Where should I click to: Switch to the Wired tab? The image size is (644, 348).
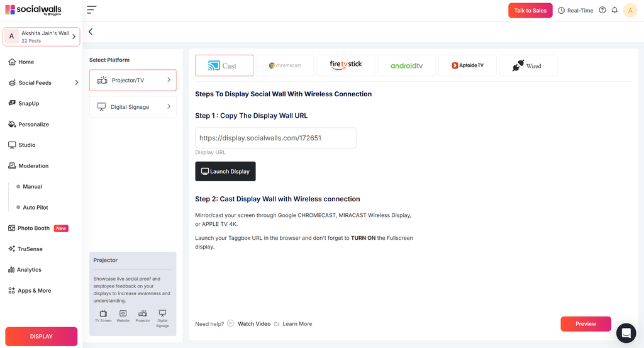tap(528, 65)
